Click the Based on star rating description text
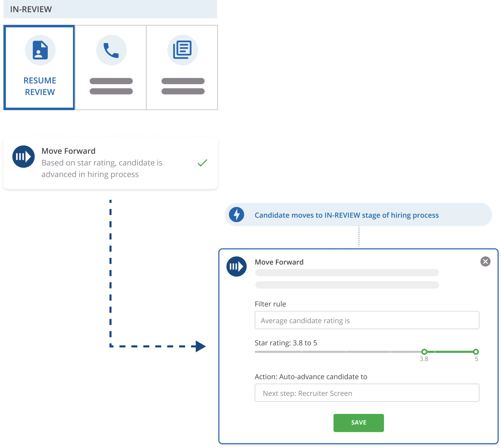 click(102, 168)
